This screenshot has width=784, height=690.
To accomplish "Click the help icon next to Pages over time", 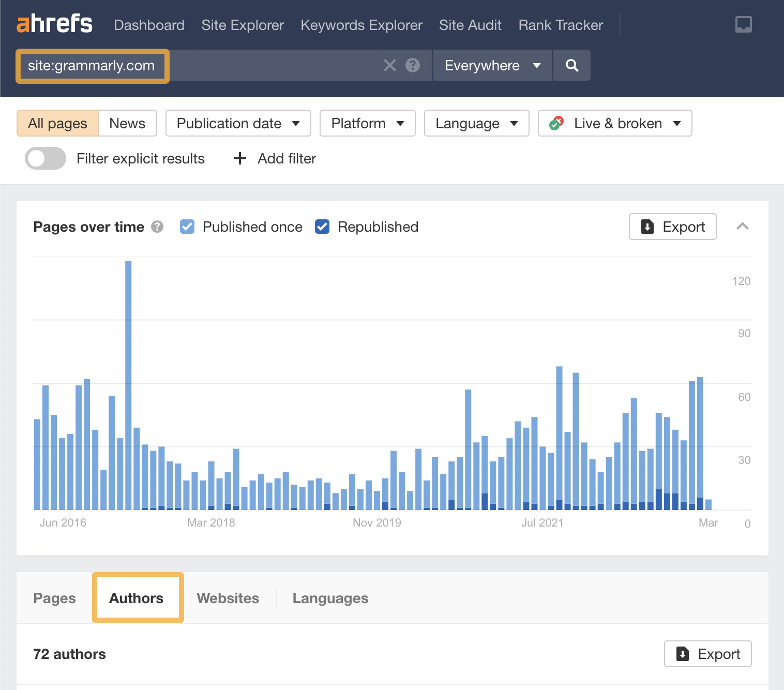I will [x=157, y=227].
